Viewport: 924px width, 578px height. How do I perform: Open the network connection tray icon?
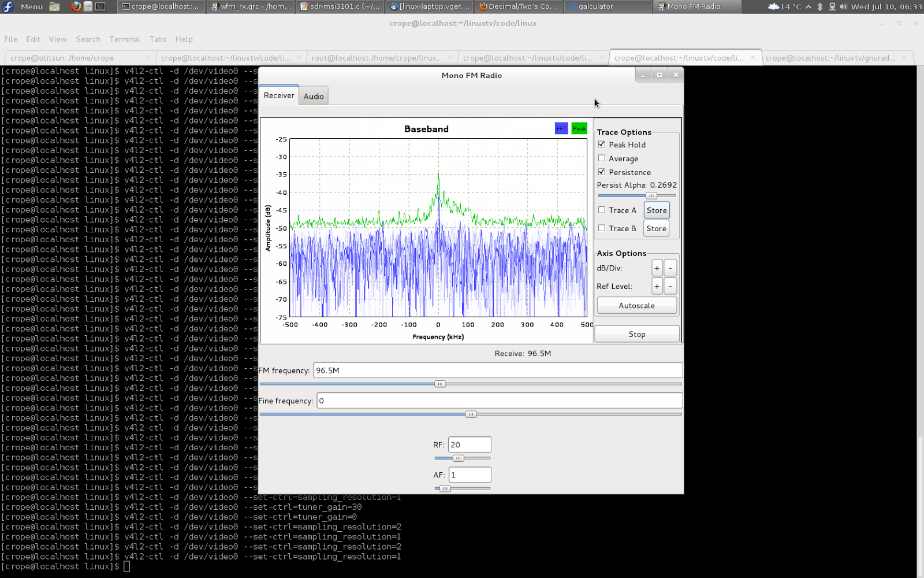pyautogui.click(x=832, y=6)
